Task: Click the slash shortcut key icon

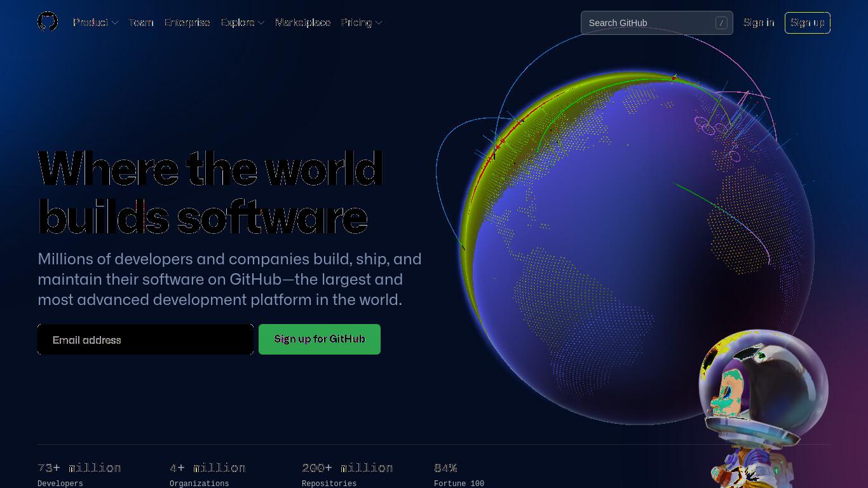Action: point(721,23)
